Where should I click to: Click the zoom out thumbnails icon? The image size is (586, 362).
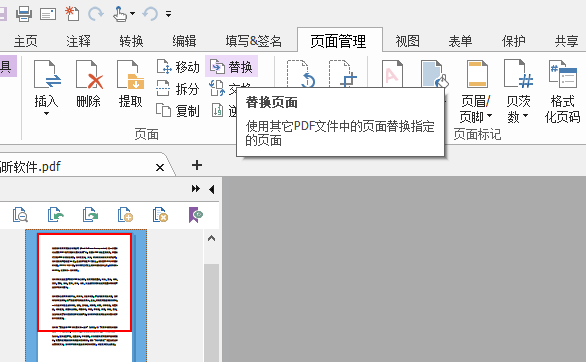(21, 215)
